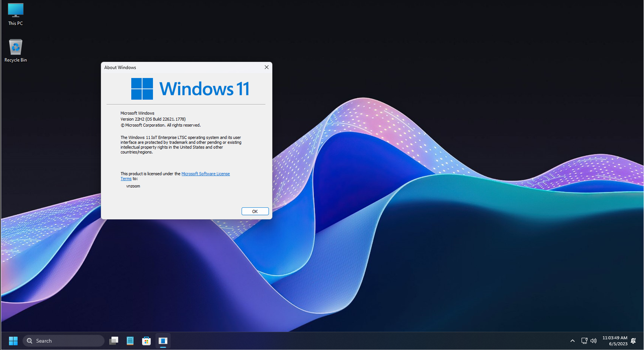Open the This PC desktop icon
The width and height of the screenshot is (644, 350).
(x=16, y=14)
